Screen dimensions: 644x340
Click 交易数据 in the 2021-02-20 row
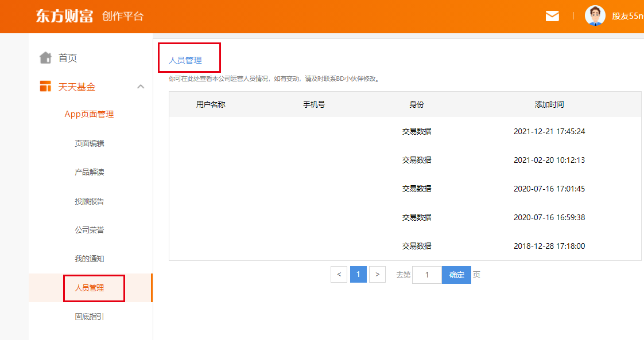coord(417,161)
